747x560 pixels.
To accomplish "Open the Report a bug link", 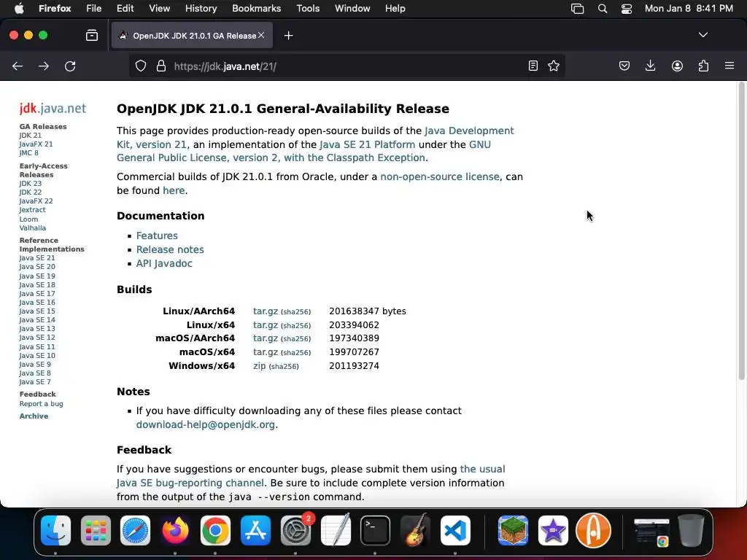I will click(x=41, y=404).
